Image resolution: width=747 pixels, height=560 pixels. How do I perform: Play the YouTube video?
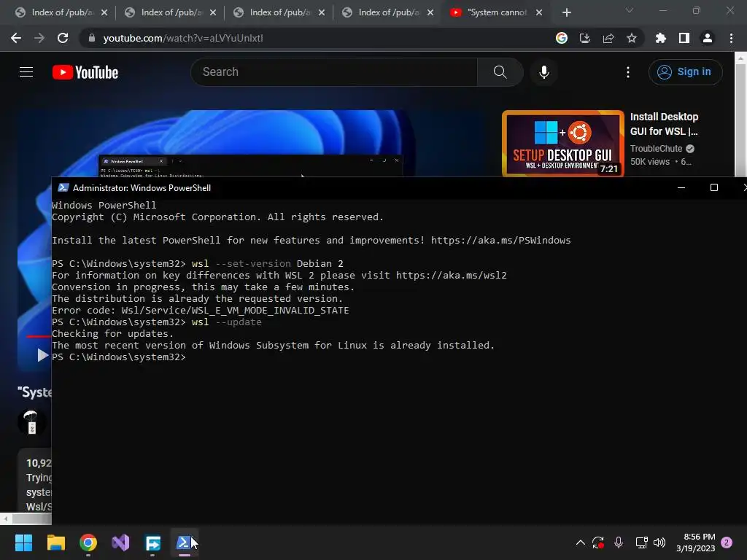[x=42, y=355]
